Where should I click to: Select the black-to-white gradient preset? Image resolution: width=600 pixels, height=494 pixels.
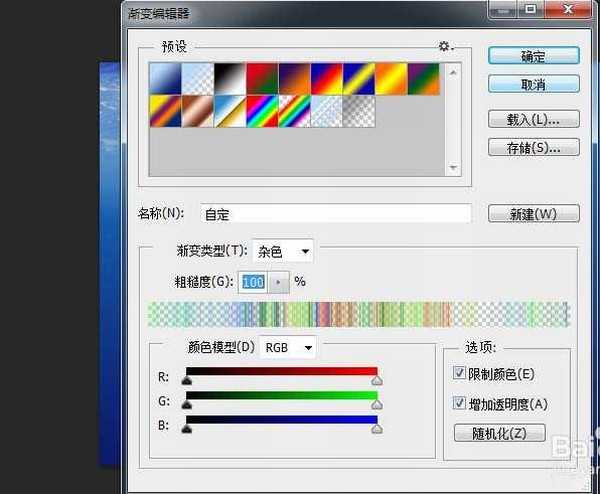(x=228, y=78)
